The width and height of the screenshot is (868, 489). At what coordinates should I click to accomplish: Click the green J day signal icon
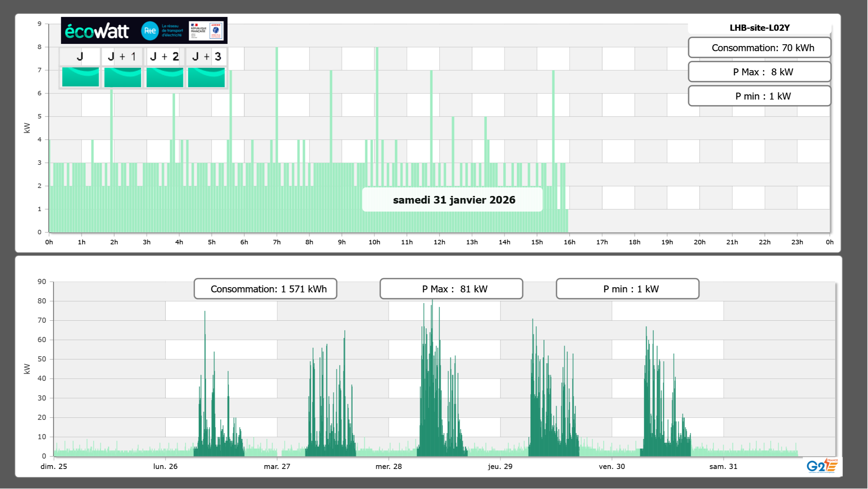80,77
